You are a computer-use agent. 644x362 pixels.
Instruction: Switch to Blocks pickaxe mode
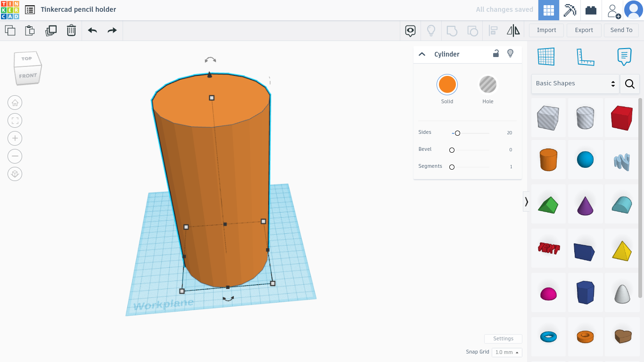570,10
